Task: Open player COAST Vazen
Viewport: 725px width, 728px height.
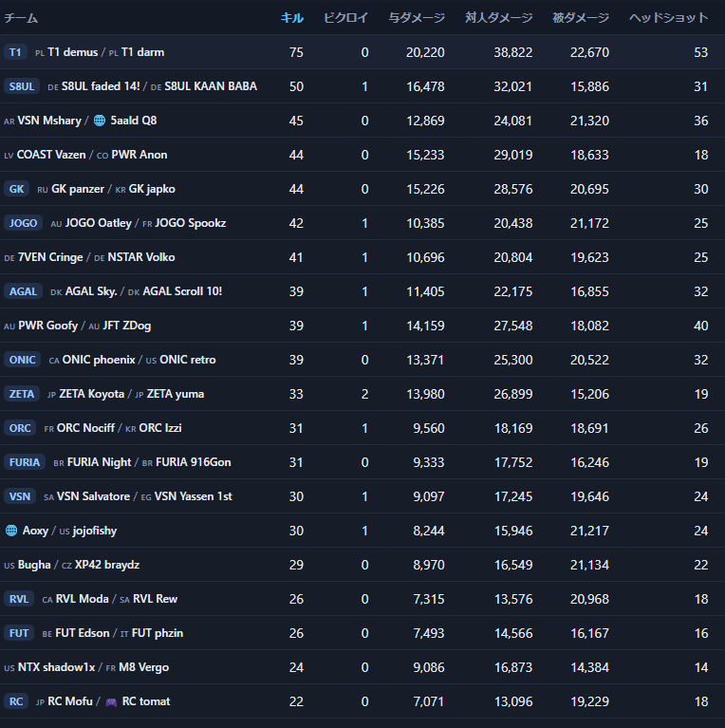Action: click(x=51, y=155)
